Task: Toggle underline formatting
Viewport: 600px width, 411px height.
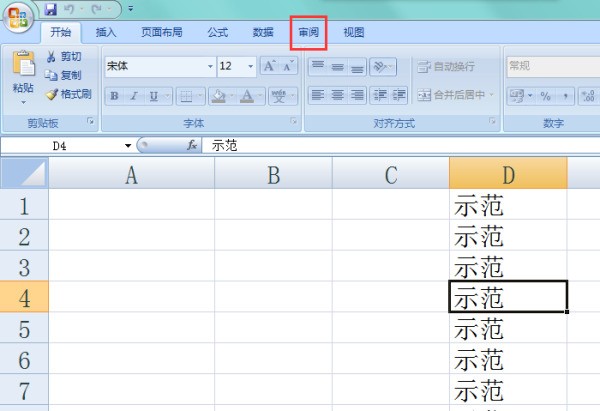Action: coord(154,96)
